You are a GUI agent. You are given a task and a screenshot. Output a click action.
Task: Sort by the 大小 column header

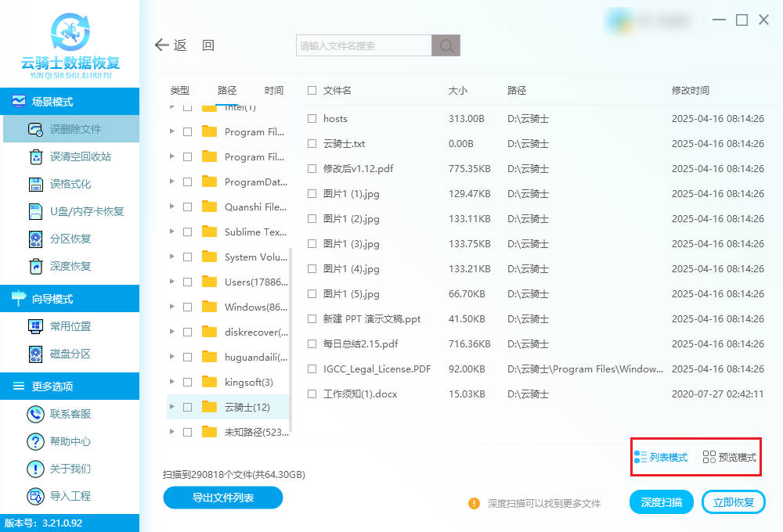[x=457, y=90]
